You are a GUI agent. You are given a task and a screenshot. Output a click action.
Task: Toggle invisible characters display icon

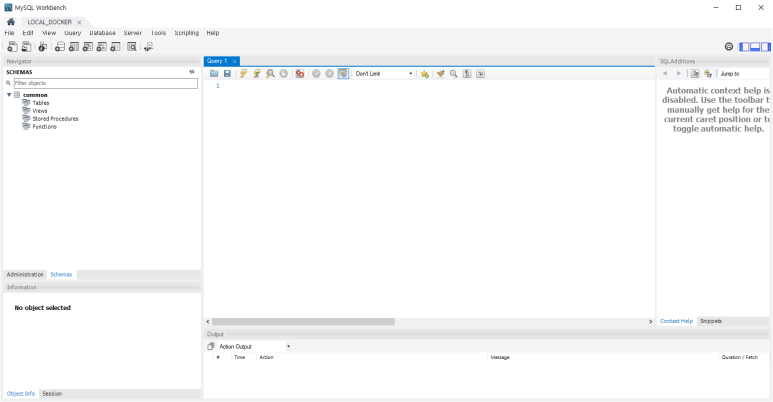[467, 73]
